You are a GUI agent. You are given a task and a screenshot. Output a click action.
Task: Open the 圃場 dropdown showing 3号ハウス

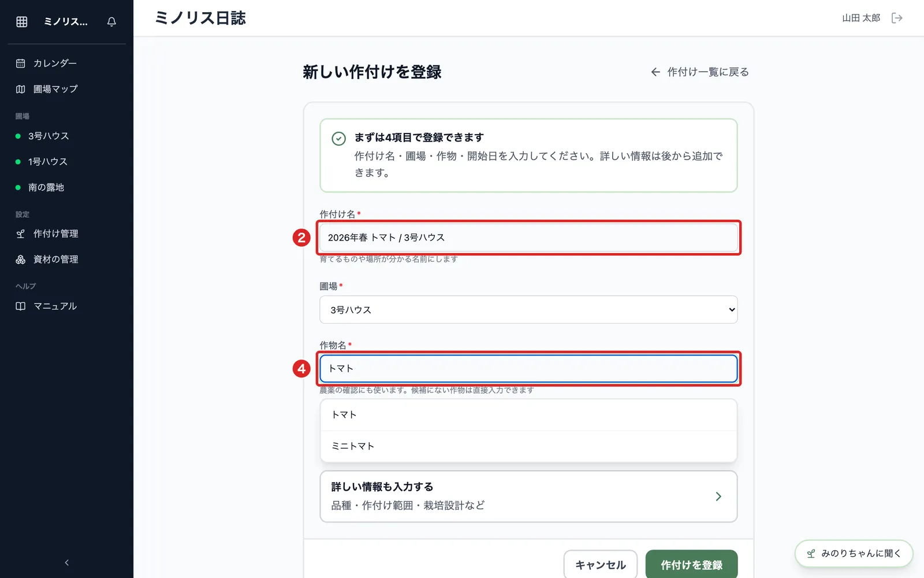point(528,310)
